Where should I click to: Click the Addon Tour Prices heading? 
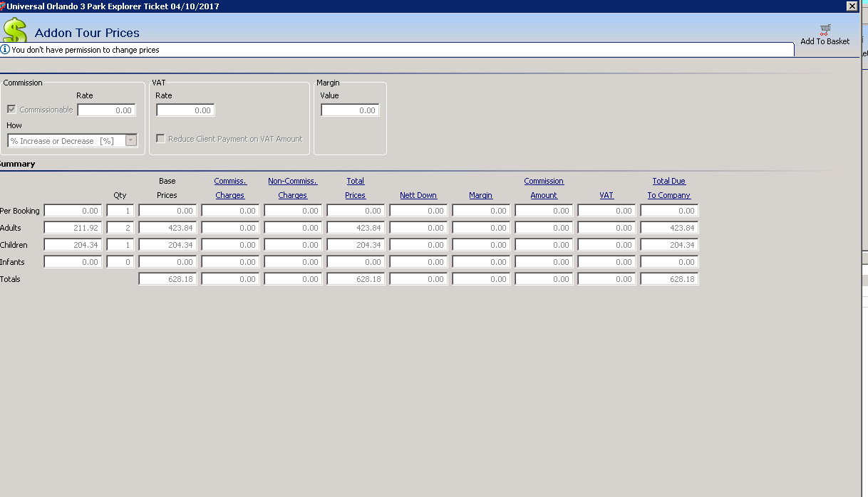(x=87, y=33)
